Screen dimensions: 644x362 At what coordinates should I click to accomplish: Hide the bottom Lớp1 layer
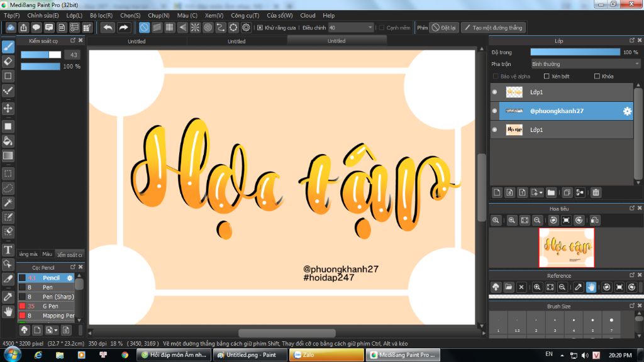tap(494, 129)
